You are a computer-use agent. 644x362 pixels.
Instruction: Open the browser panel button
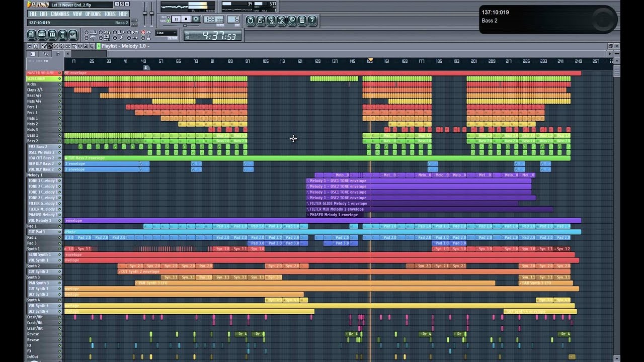[62, 35]
